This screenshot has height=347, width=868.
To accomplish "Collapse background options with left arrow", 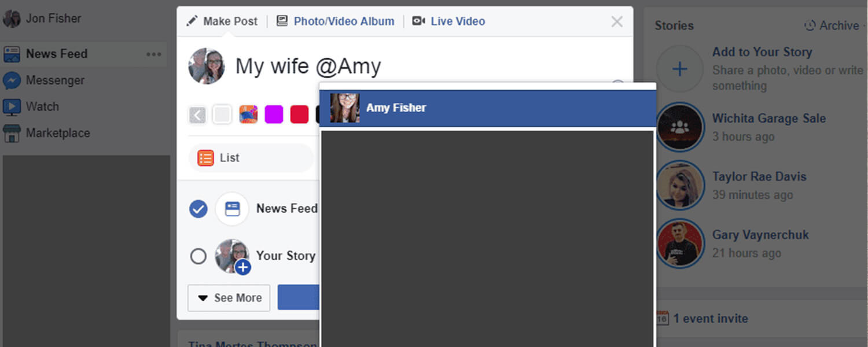I will [x=197, y=115].
